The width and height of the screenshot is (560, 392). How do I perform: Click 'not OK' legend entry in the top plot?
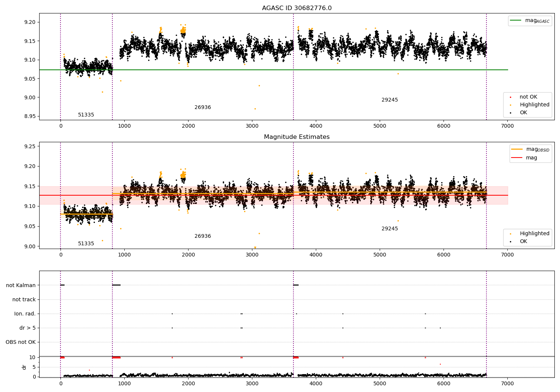528,97
